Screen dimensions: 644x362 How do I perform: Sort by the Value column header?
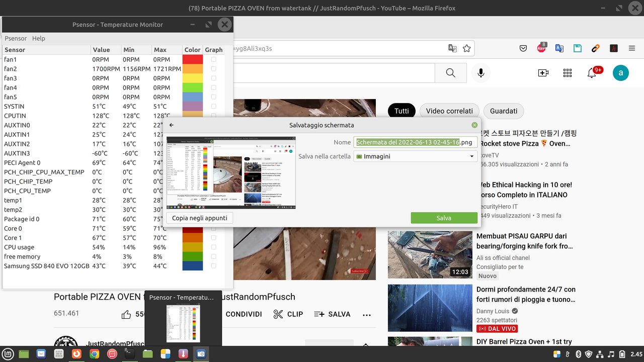point(106,50)
